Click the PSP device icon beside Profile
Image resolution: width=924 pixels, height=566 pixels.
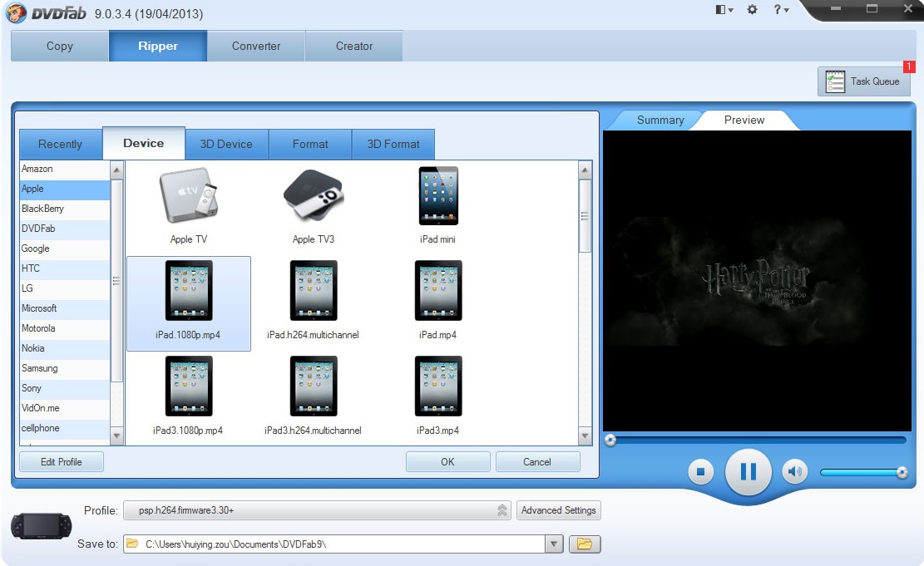40,524
